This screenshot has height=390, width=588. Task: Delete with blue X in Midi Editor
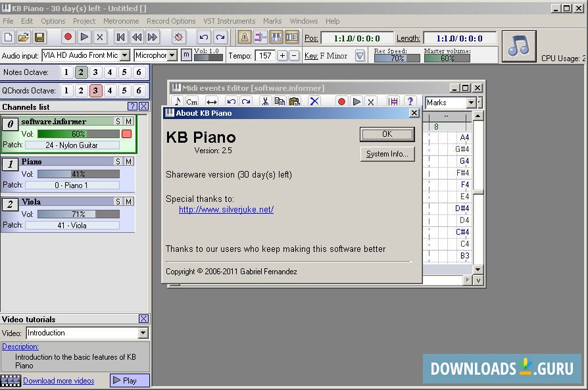pyautogui.click(x=314, y=102)
